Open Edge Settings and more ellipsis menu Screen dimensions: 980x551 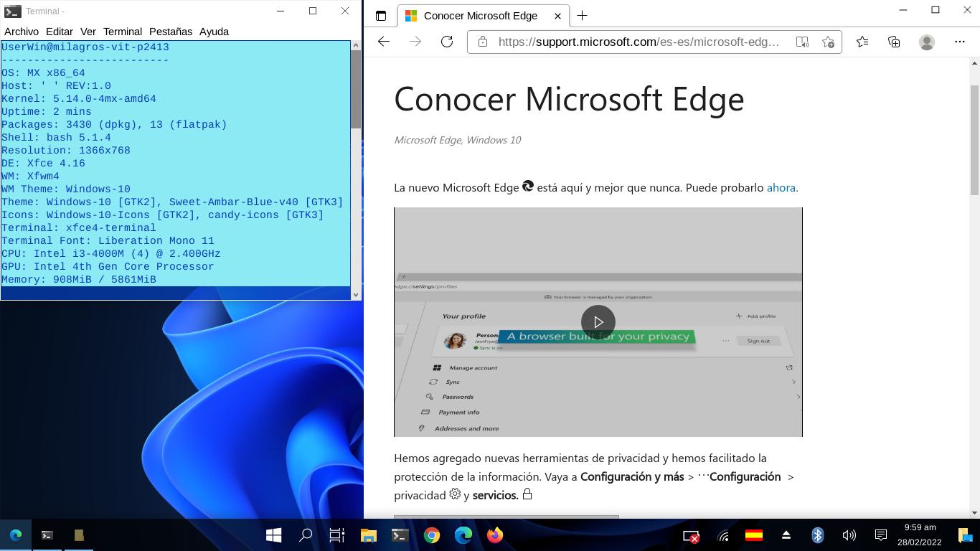[x=960, y=42]
